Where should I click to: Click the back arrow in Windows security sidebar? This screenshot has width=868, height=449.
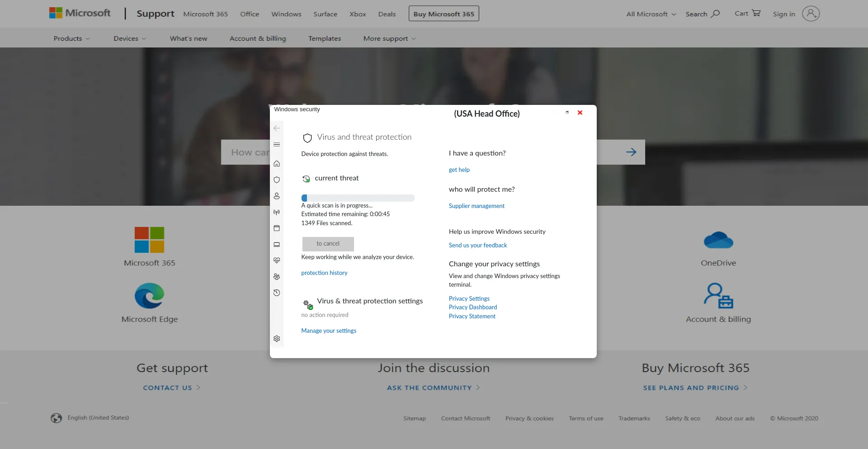277,128
